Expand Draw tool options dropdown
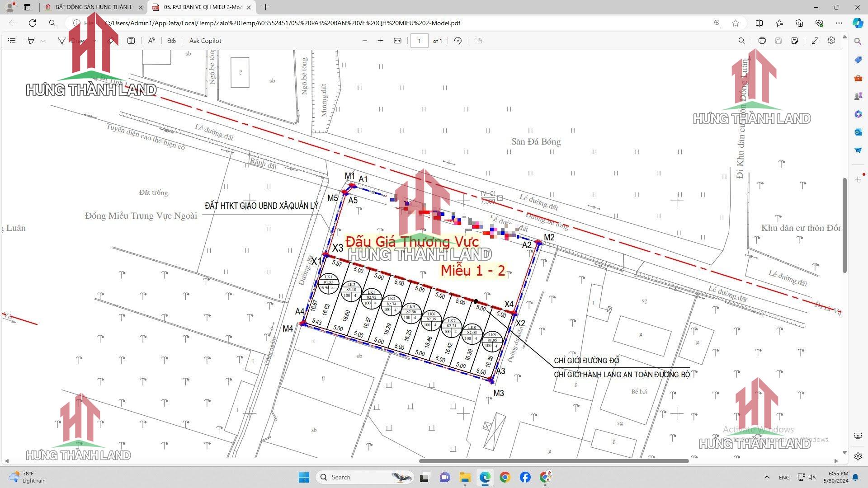 [x=94, y=41]
